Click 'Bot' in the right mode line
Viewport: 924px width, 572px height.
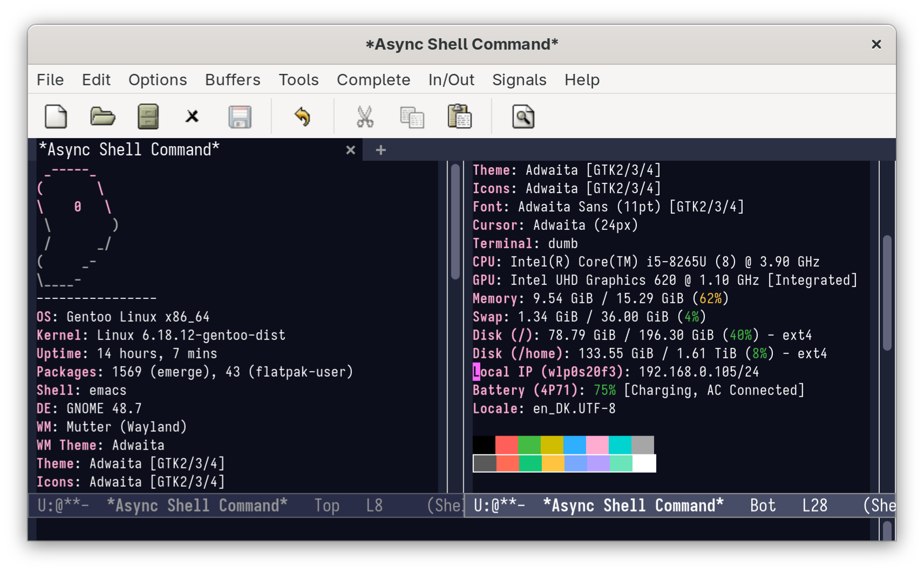(763, 506)
